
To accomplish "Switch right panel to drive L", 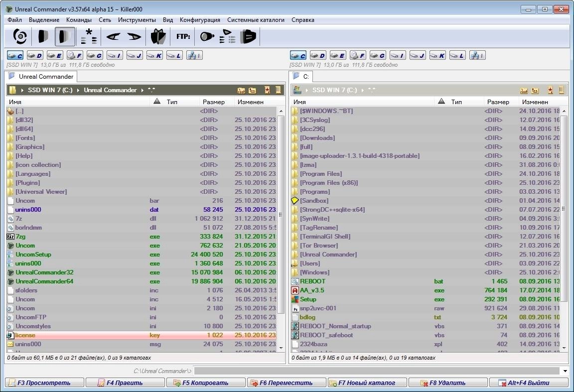I will (457, 55).
